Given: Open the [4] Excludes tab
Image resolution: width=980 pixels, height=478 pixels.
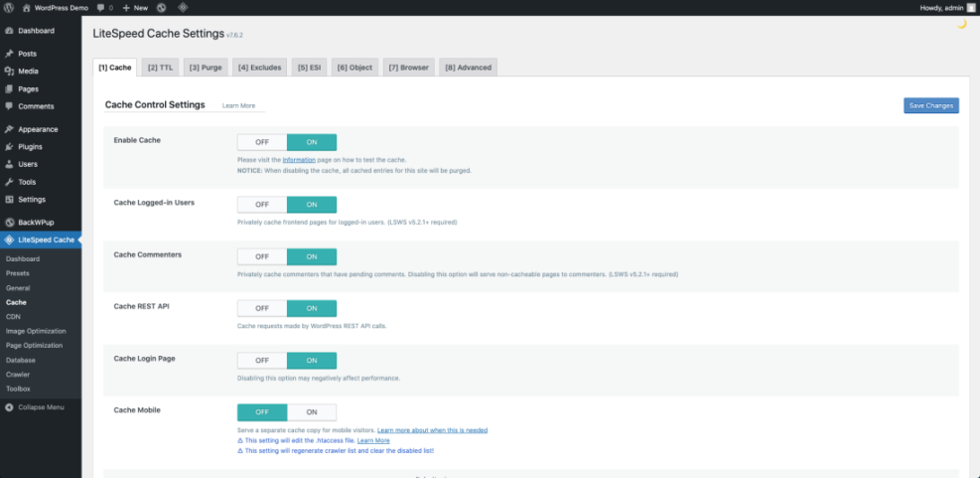Looking at the screenshot, I should (259, 68).
